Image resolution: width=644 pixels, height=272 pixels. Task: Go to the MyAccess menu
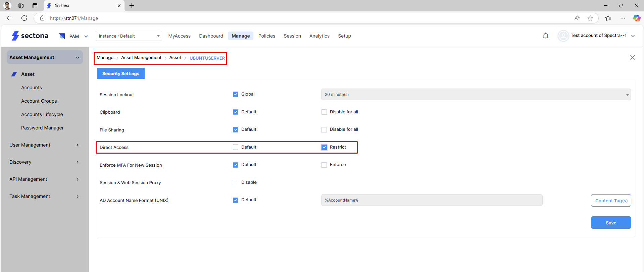(180, 36)
